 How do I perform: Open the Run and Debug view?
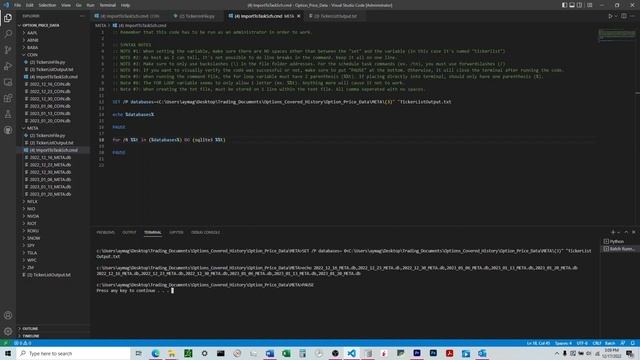pyautogui.click(x=8, y=66)
